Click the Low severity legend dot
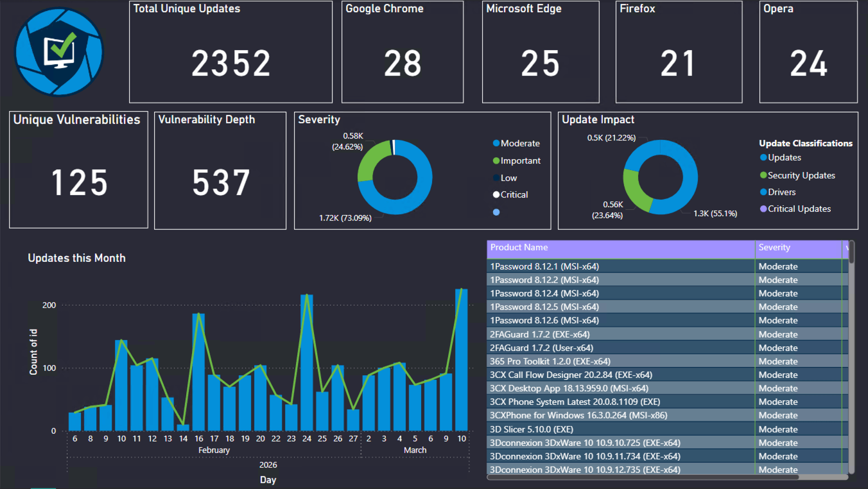The height and width of the screenshot is (489, 868). [x=496, y=178]
